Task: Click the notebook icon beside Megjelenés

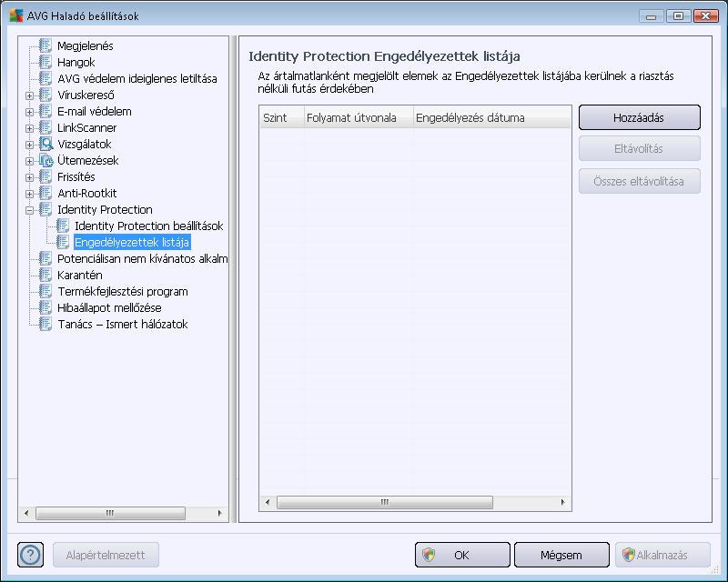Action: tap(45, 45)
